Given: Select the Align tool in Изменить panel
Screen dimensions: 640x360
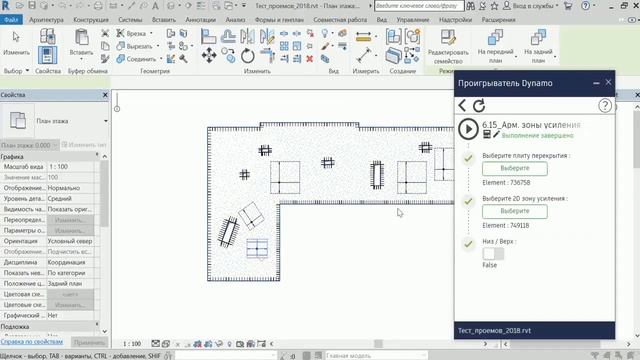Looking at the screenshot, I should point(209,37).
